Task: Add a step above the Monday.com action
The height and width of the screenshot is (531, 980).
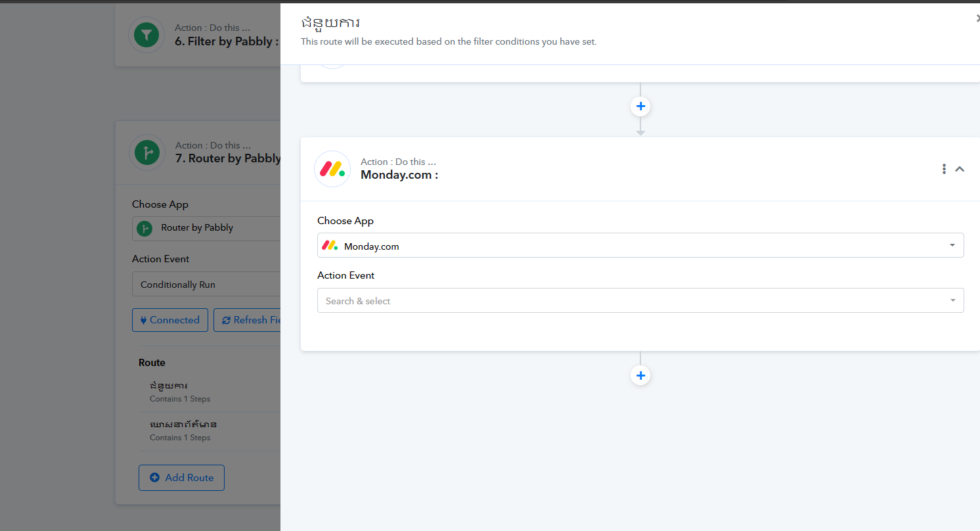Action: [x=640, y=106]
